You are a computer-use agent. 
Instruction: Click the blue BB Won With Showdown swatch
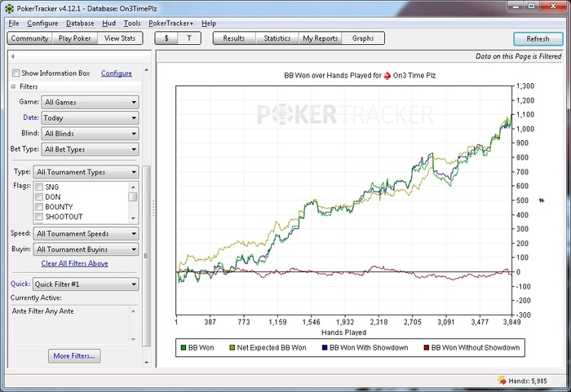tap(325, 348)
